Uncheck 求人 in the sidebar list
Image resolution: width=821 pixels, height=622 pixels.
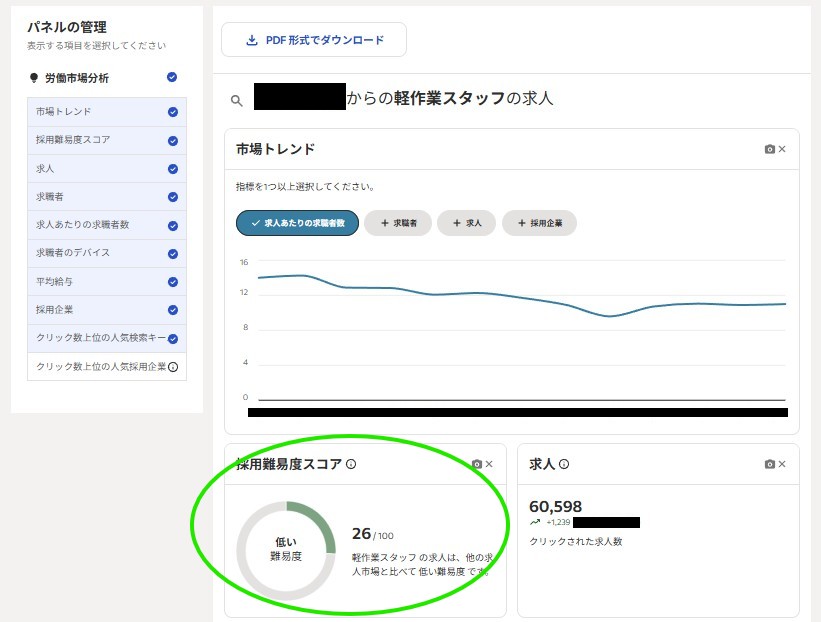click(173, 169)
